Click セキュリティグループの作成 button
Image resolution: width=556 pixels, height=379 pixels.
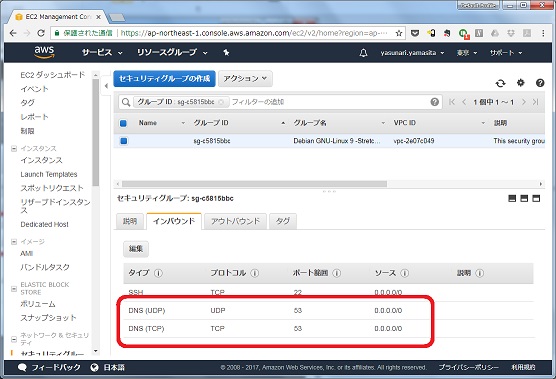164,78
